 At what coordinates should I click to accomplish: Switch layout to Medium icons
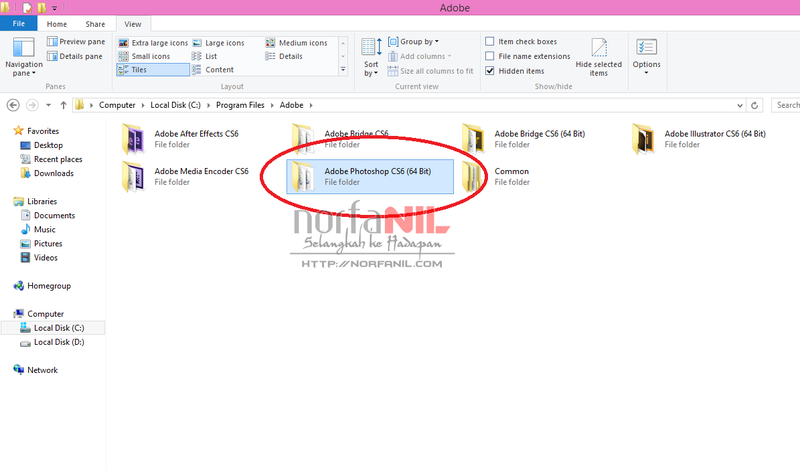296,43
